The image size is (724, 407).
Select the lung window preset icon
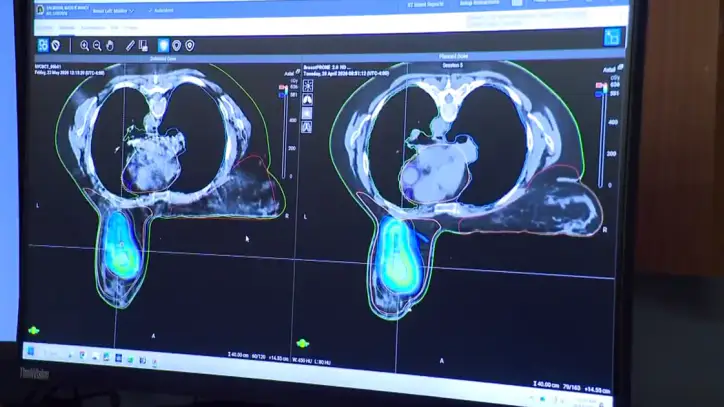click(x=308, y=99)
